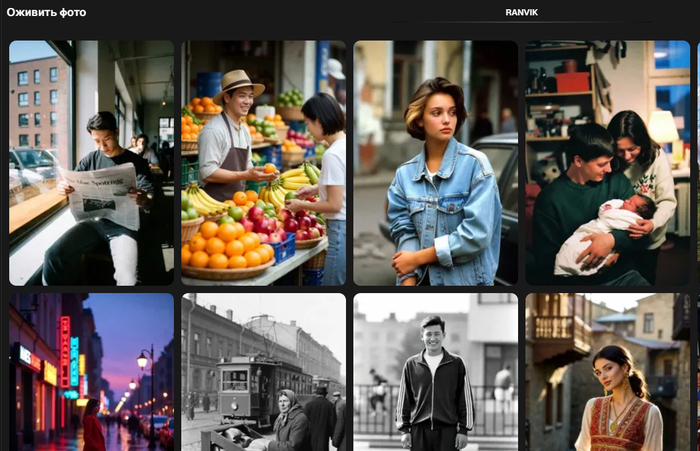Click the RANVIK tab label

[x=521, y=13]
